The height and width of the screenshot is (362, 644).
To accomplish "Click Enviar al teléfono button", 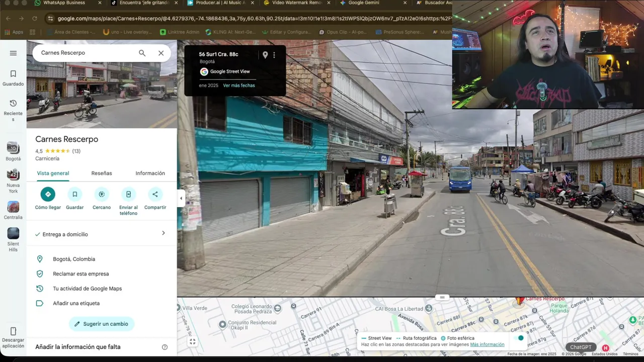I will pyautogui.click(x=128, y=194).
